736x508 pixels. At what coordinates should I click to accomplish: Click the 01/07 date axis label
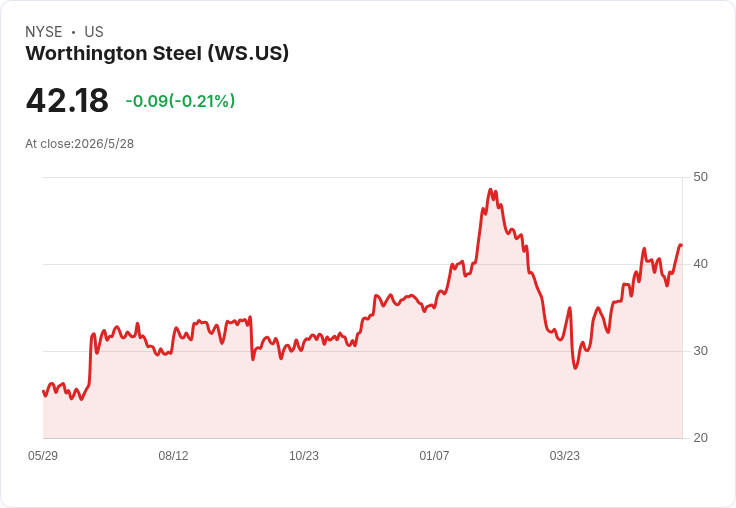[x=434, y=455]
